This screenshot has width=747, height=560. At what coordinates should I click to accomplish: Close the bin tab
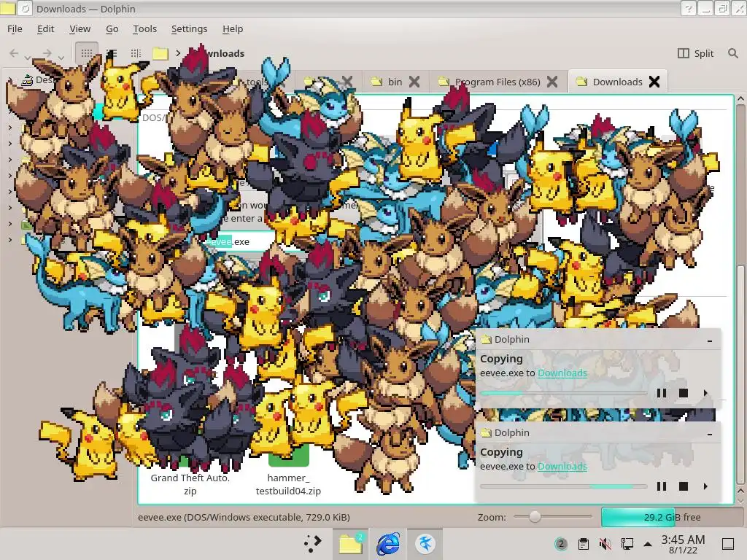click(x=414, y=82)
